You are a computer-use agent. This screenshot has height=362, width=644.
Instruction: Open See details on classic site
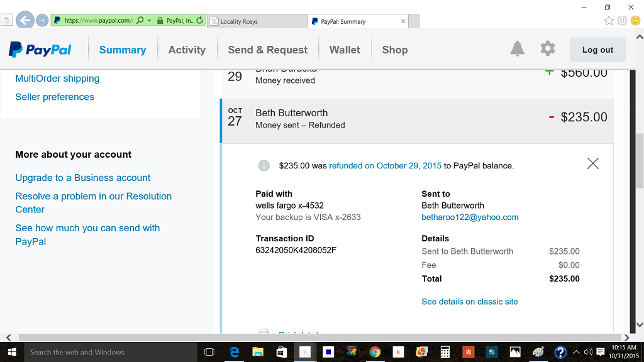point(469,302)
